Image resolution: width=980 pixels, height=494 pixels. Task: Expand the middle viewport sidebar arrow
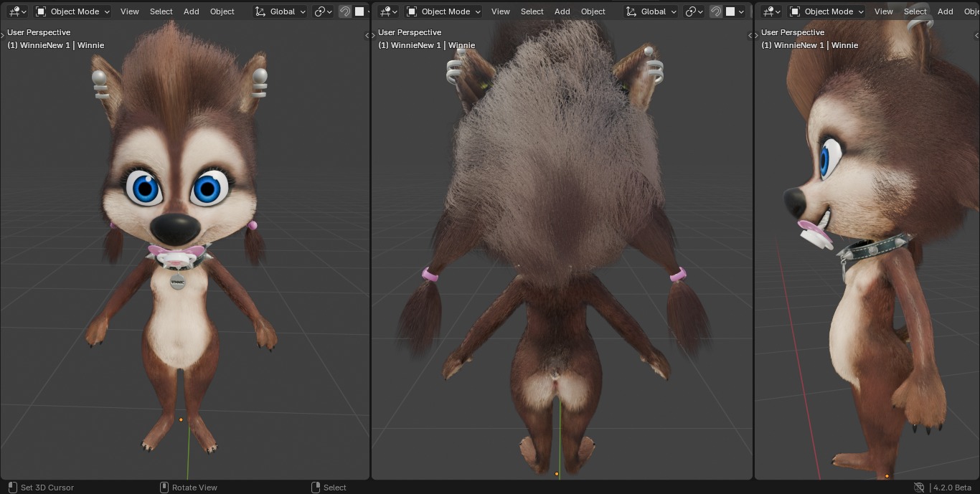750,36
